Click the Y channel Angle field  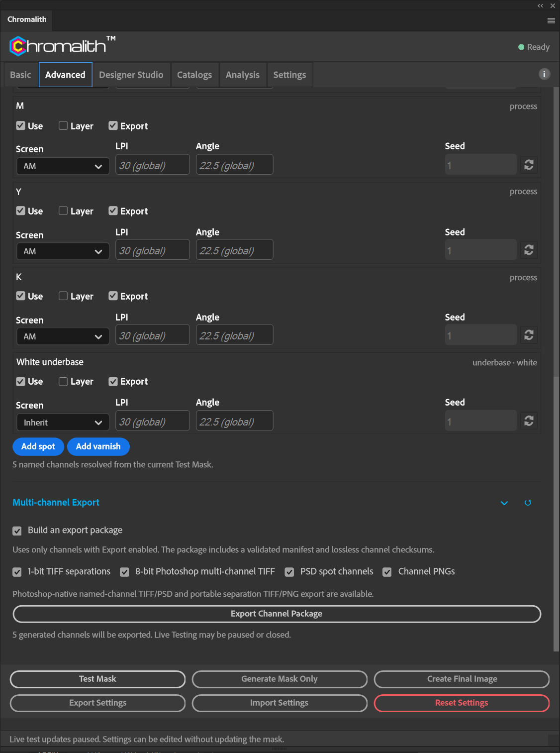(235, 250)
